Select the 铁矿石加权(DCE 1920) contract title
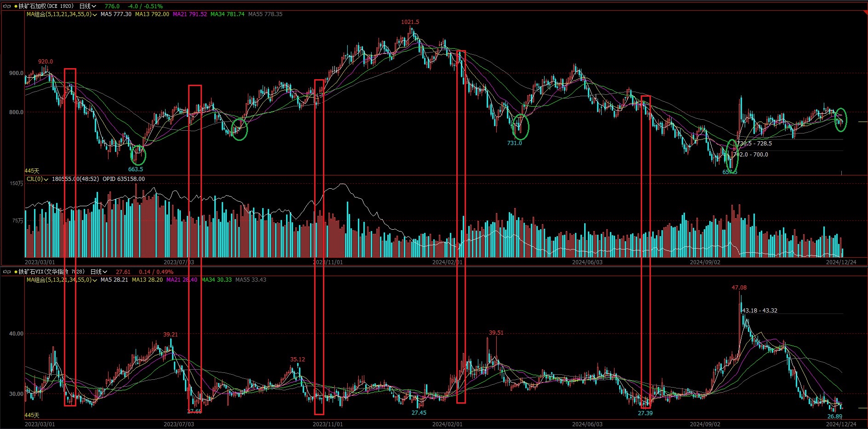 coord(46,6)
